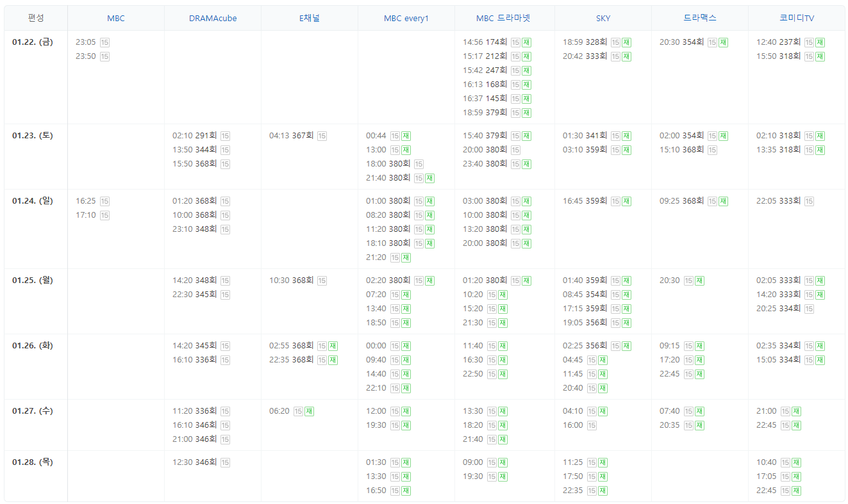Viewport: 848px width, 504px height.
Task: Click the 15 badge beside 17:10
Action: [104, 215]
